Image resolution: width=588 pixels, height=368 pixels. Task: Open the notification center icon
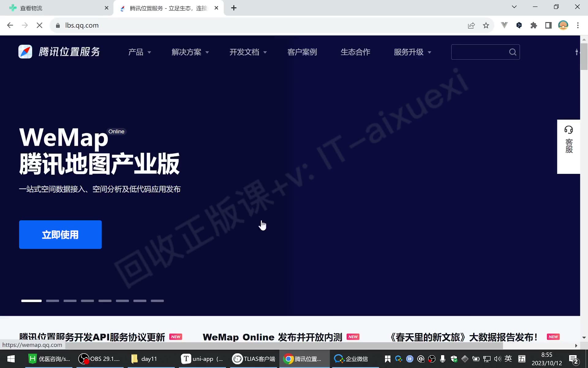pos(573,359)
